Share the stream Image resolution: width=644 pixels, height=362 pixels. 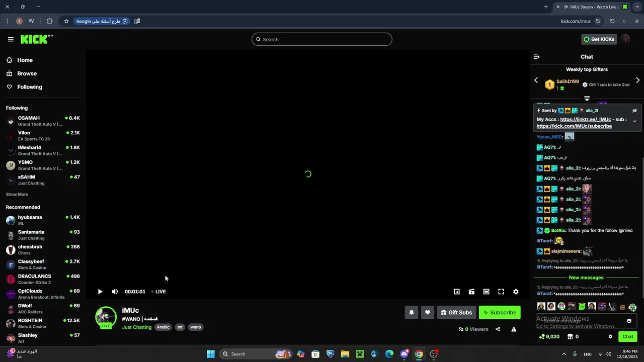tap(498, 329)
